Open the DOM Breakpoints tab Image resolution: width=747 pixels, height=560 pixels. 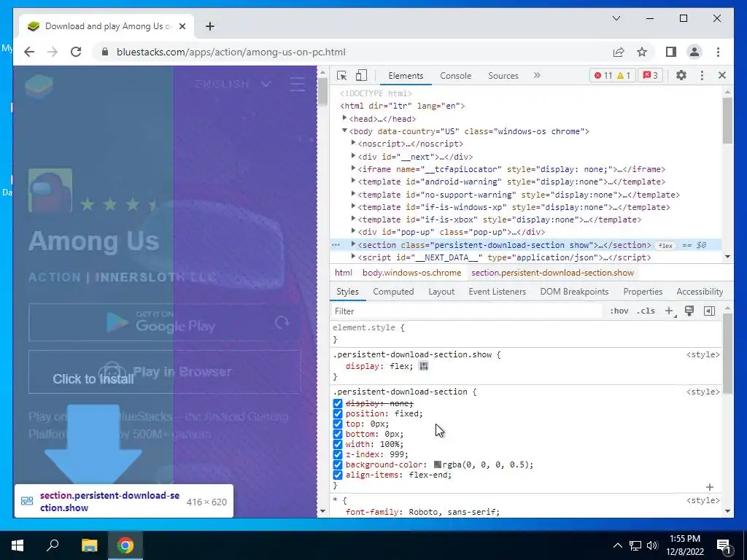[x=574, y=292]
